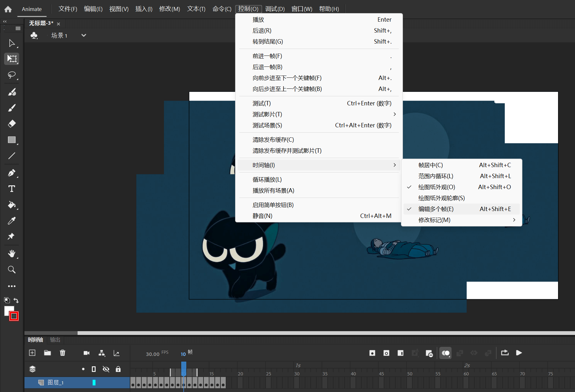
Task: Toggle 编辑多个帧(E) checked item
Action: pos(461,209)
